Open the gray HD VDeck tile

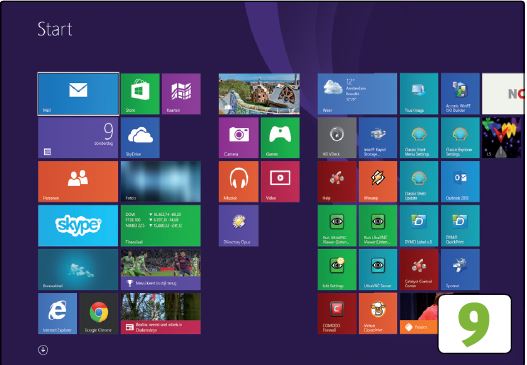pos(337,138)
